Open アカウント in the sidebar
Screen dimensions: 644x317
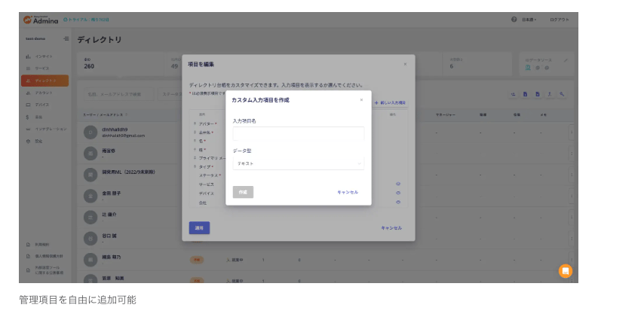tap(44, 93)
